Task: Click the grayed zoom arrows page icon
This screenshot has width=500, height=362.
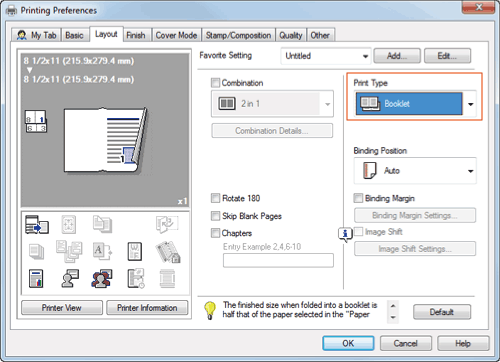Action: click(x=69, y=224)
